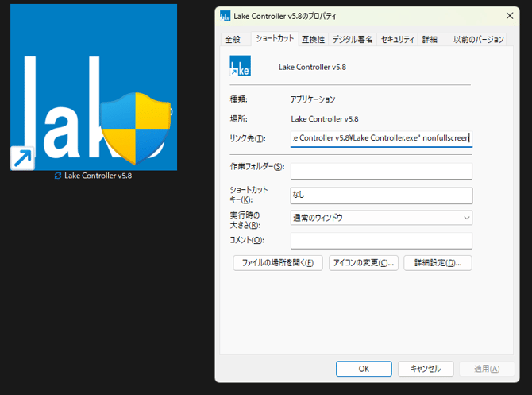Open the 互換性 tab

313,40
